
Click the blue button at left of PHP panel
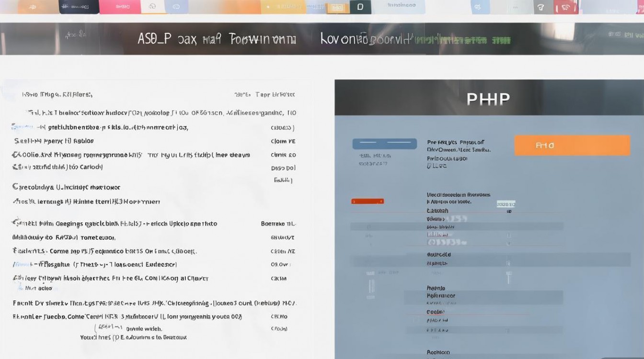tap(384, 144)
